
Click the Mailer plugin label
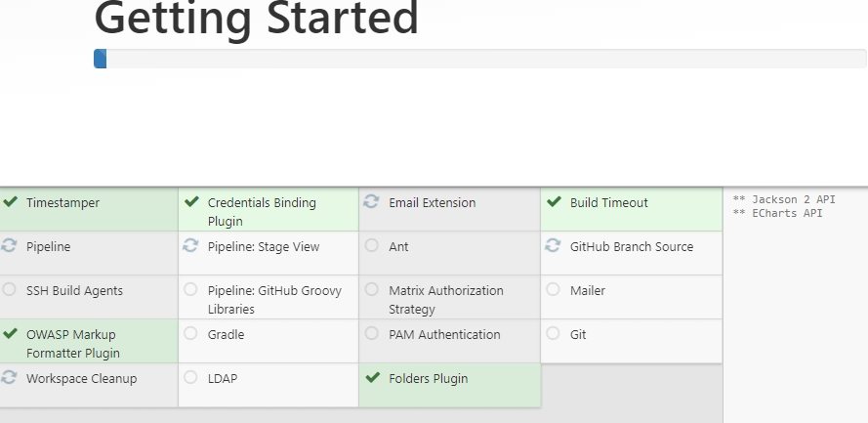[588, 291]
